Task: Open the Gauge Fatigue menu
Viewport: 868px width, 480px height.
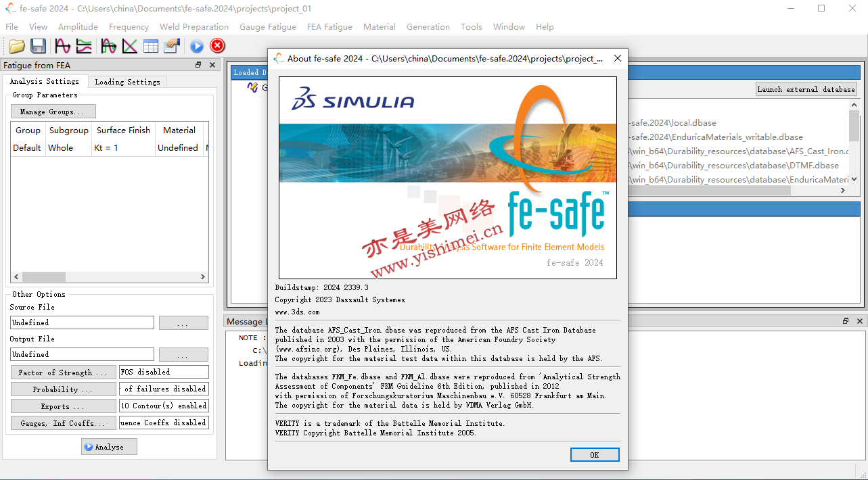Action: coord(268,27)
